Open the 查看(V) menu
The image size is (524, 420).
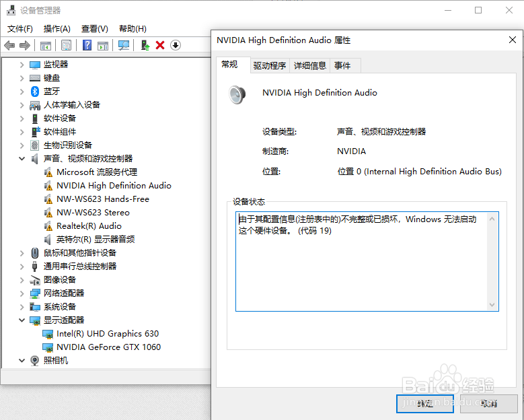pos(95,29)
